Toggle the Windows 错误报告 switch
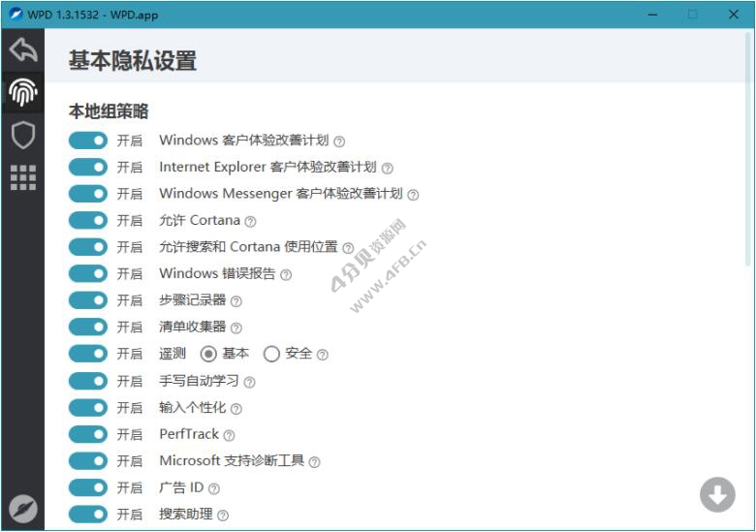Image resolution: width=756 pixels, height=532 pixels. coord(88,273)
